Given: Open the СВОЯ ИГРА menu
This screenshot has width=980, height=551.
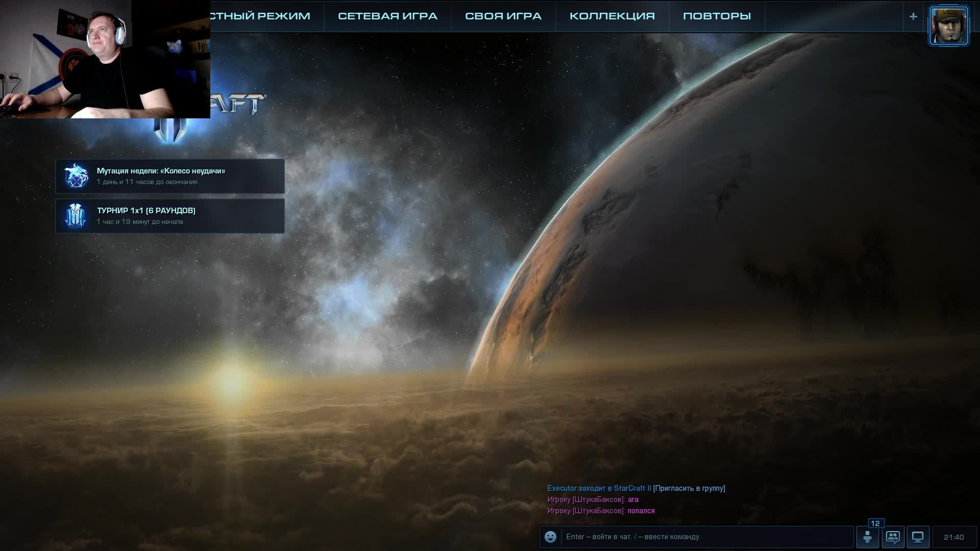Looking at the screenshot, I should pyautogui.click(x=502, y=16).
